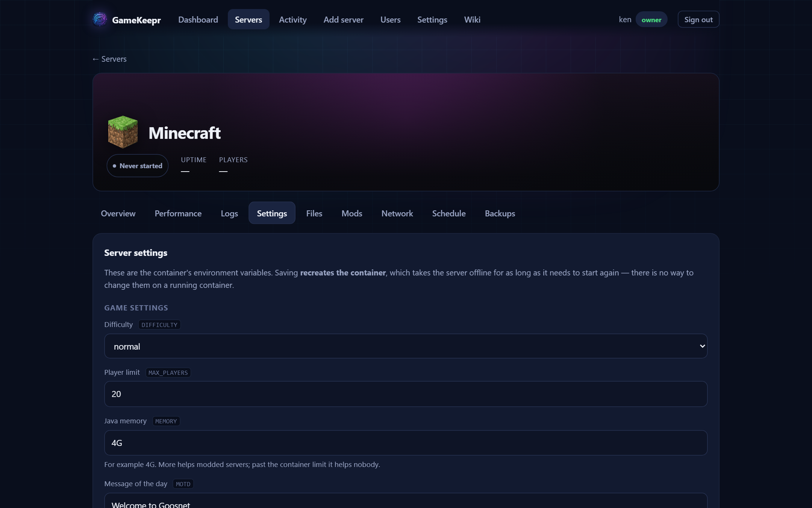Click the MAX_PLAYERS variable tag

168,373
